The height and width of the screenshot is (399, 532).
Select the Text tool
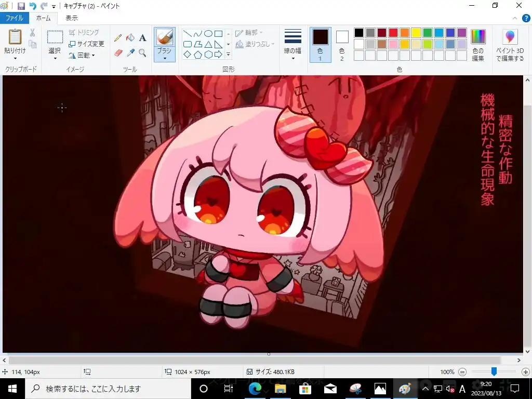[x=143, y=37]
